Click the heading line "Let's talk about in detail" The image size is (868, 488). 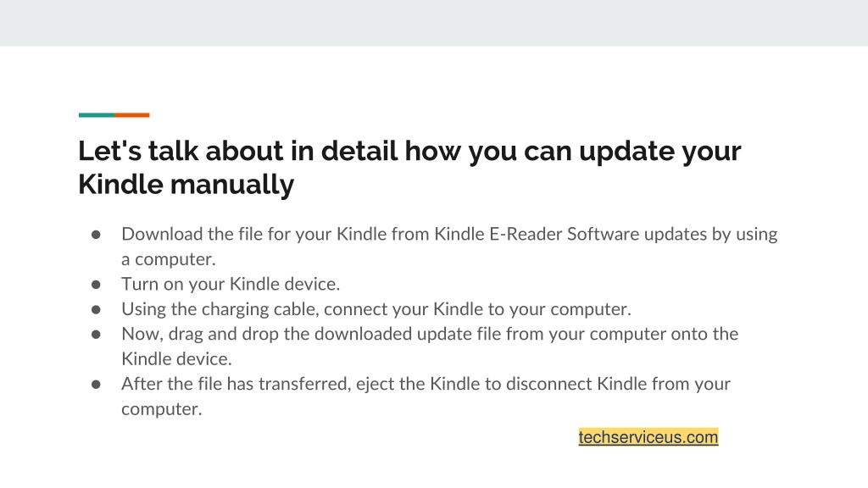click(409, 151)
